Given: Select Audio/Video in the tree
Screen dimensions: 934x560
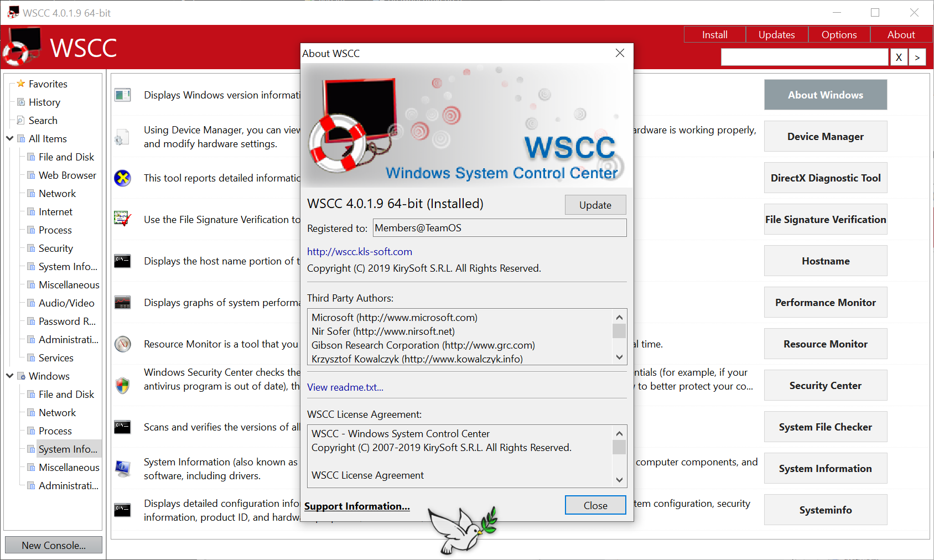Looking at the screenshot, I should (66, 303).
